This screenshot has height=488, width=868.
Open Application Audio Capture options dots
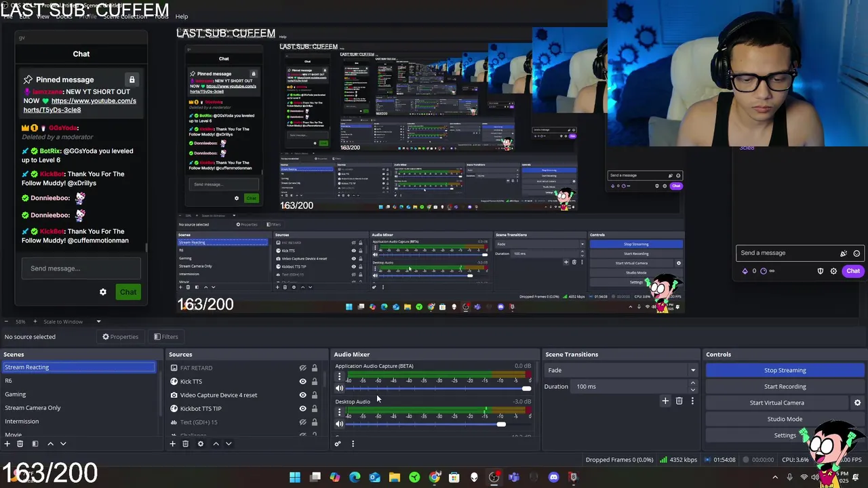339,376
